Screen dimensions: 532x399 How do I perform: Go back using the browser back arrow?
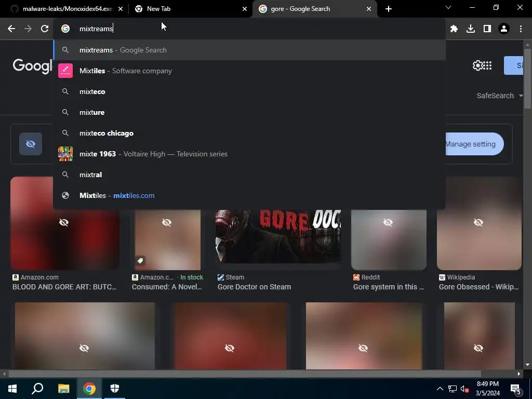(11, 29)
